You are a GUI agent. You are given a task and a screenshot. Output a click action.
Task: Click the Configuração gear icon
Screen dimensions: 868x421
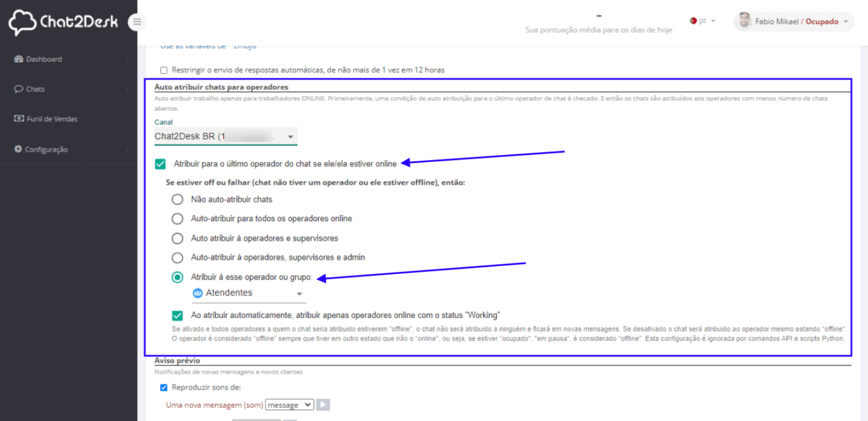(19, 149)
